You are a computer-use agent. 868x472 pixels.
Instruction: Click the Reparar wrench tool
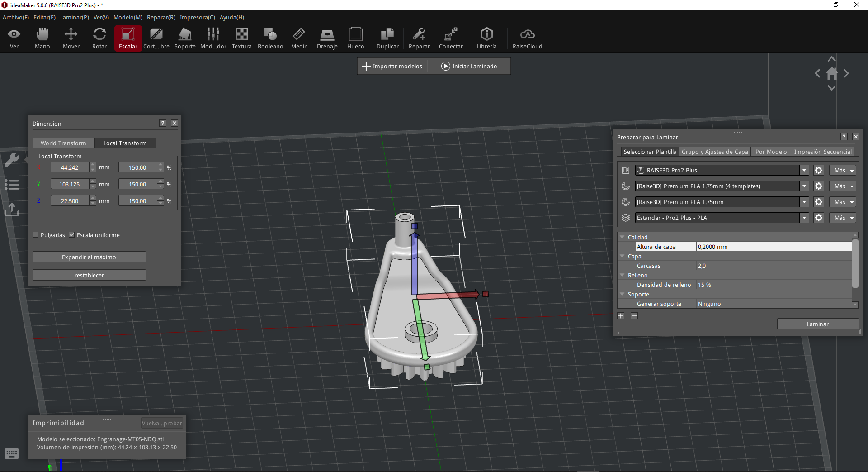click(419, 38)
